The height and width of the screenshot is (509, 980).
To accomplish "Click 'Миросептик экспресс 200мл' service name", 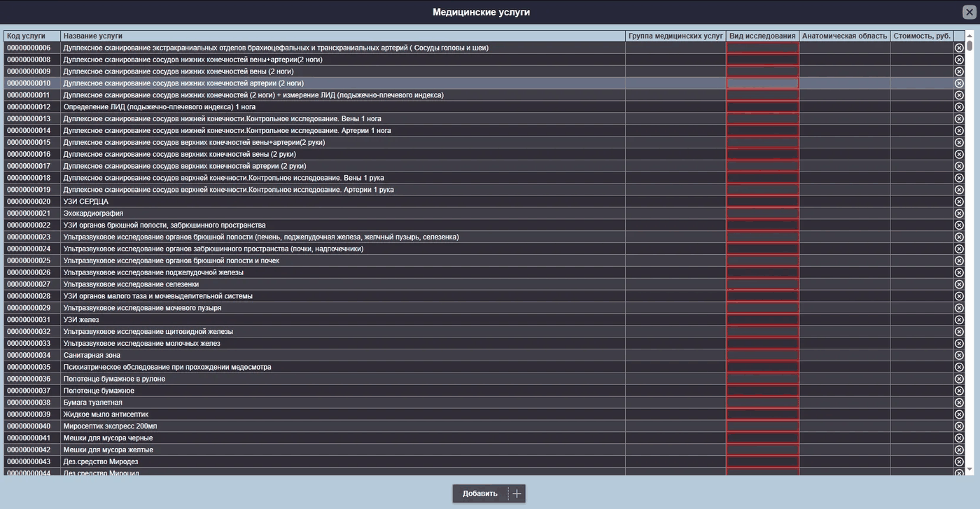I will (111, 426).
